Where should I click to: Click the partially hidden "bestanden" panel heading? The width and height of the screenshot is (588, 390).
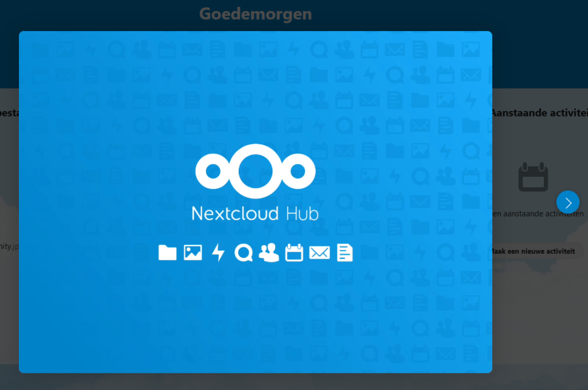(x=10, y=113)
